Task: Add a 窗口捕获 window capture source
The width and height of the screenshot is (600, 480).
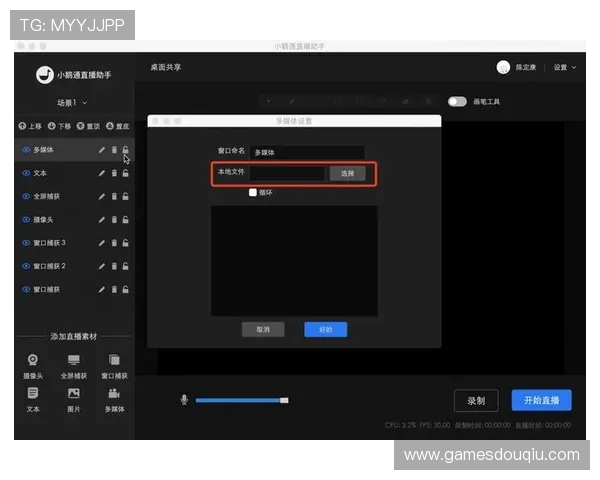Action: click(x=114, y=366)
